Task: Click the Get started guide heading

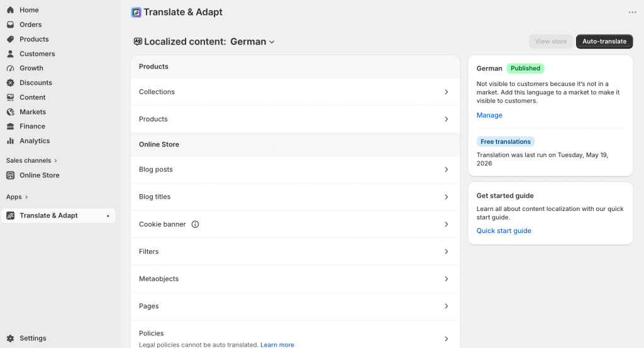Action: click(505, 196)
